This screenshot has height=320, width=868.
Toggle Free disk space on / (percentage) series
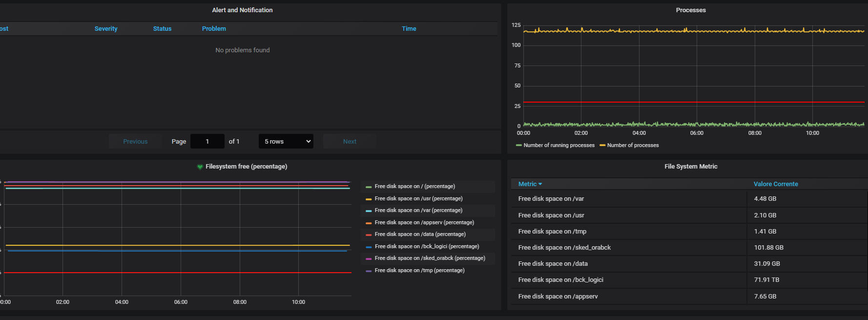pos(414,187)
